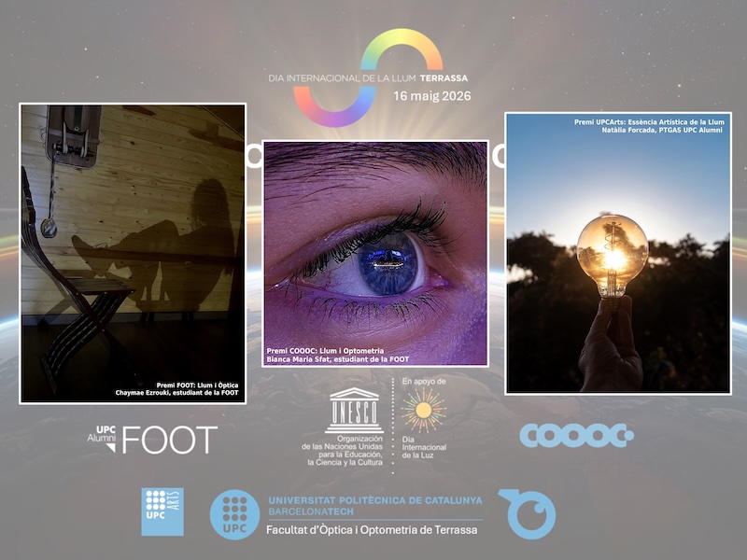747x560 pixels.
Task: Click the 'En apoyo de' text
Action: pos(424,382)
